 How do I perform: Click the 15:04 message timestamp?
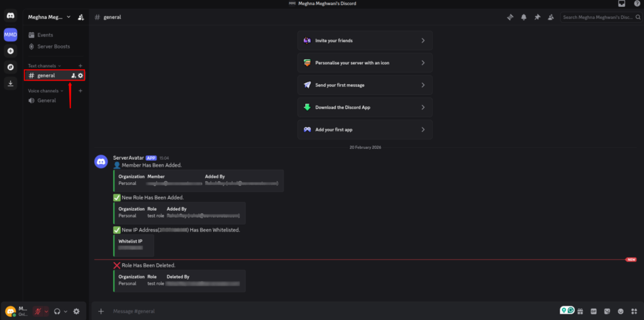(164, 158)
